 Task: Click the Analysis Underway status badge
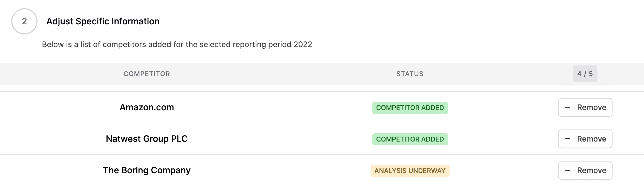410,171
